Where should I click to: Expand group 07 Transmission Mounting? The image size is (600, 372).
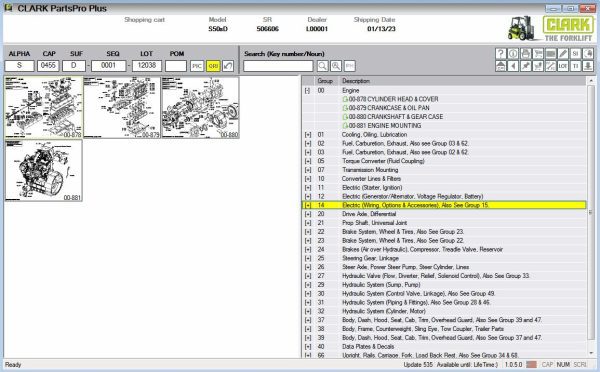[x=308, y=170]
